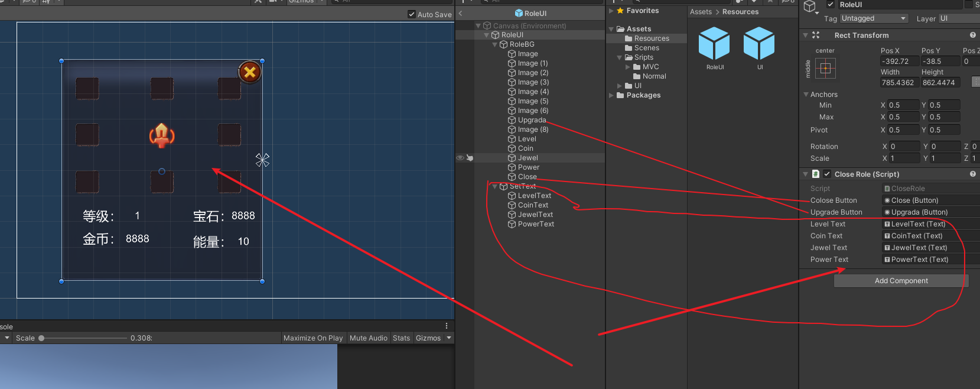The width and height of the screenshot is (980, 389).
Task: Click the Assets breadcrumb in Project
Action: (701, 12)
